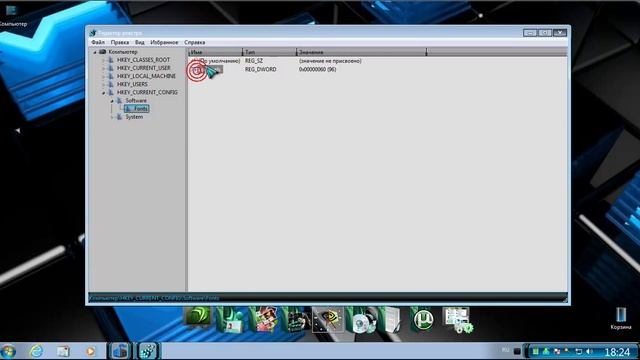640x360 pixels.
Task: Click the 0x00000060 (96) data cell
Action: click(317, 70)
